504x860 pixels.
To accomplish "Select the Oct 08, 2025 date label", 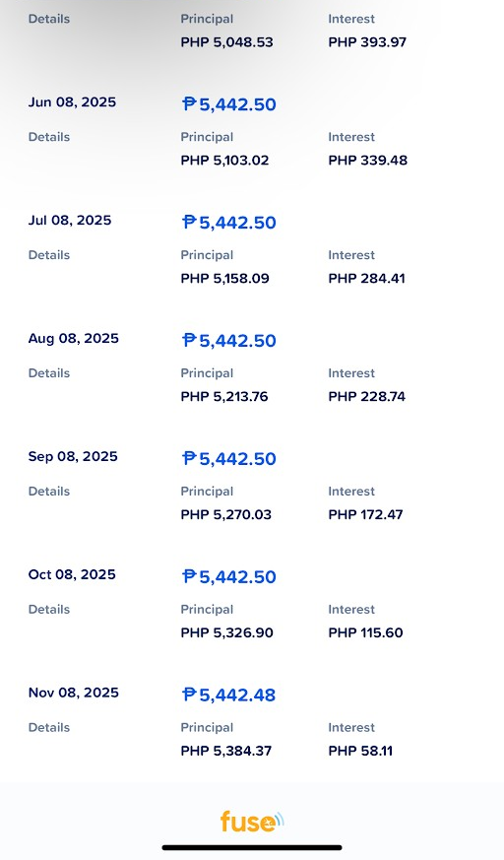I will (72, 574).
